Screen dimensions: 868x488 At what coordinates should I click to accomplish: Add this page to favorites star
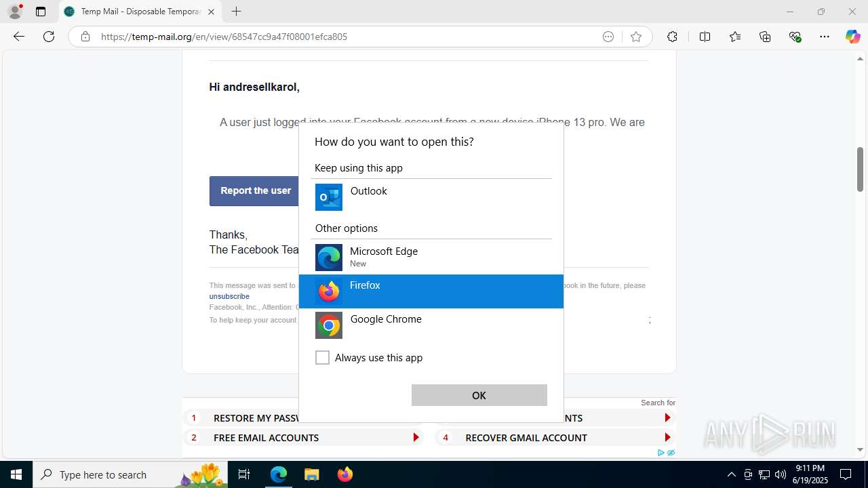point(635,37)
